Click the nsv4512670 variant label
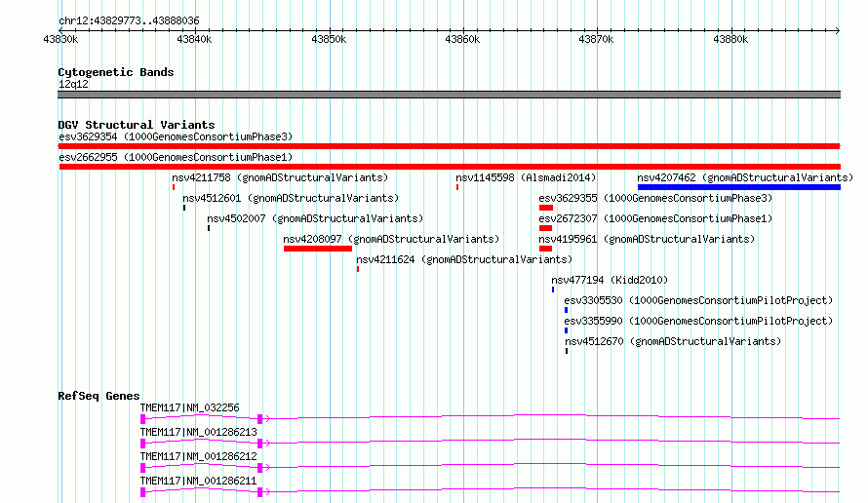 (673, 341)
